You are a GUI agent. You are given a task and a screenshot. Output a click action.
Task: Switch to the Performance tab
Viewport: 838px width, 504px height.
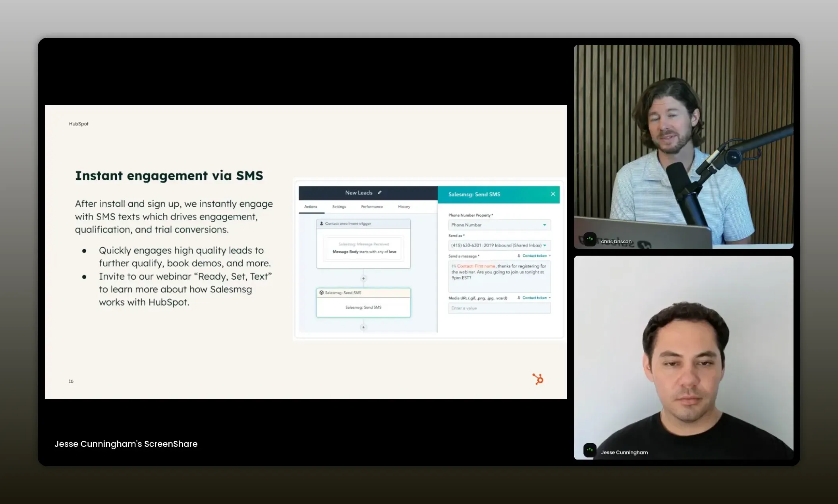coord(372,207)
